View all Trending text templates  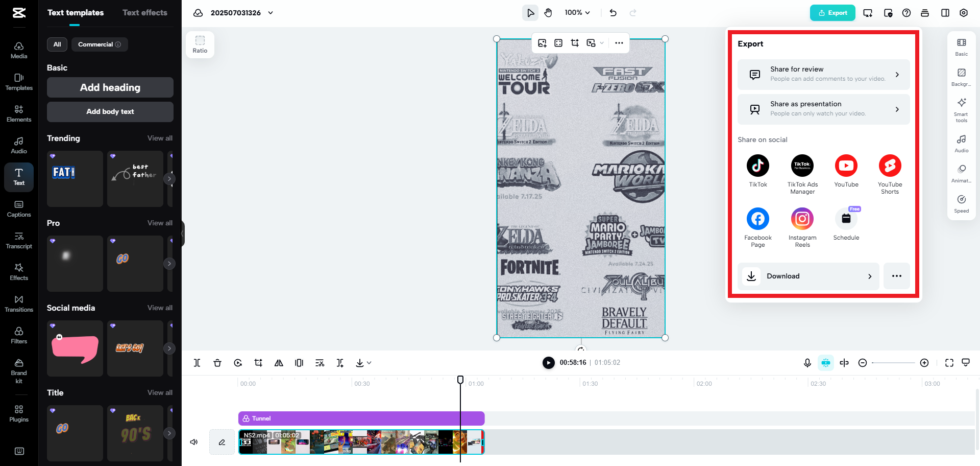pos(160,138)
